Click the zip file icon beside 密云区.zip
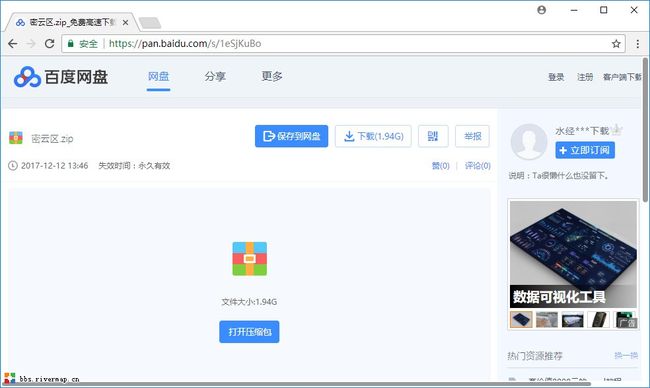Screen dimensions: 650x388 (x=16, y=138)
